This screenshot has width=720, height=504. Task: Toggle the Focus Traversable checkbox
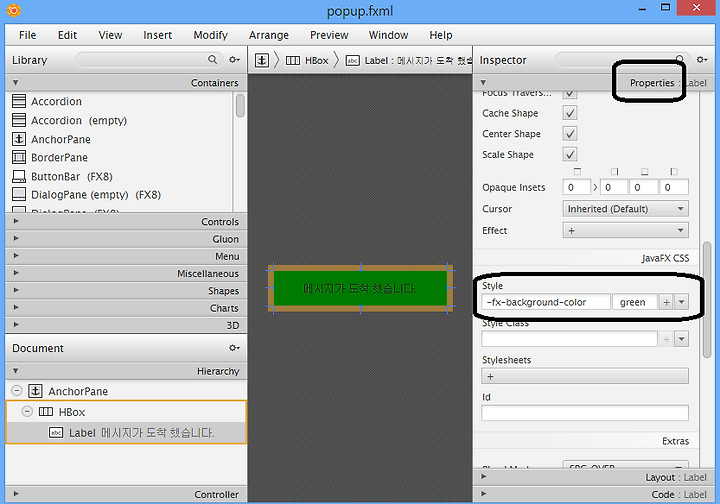pyautogui.click(x=570, y=94)
